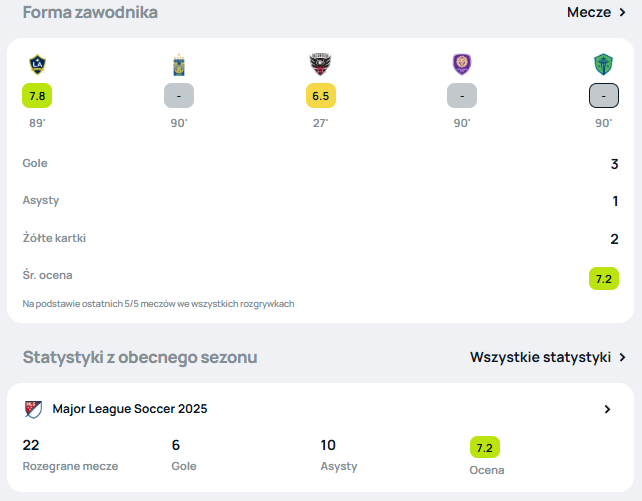Screen dimensions: 642x501
Task: Click the Tigres UANL team crest
Action: [179, 65]
